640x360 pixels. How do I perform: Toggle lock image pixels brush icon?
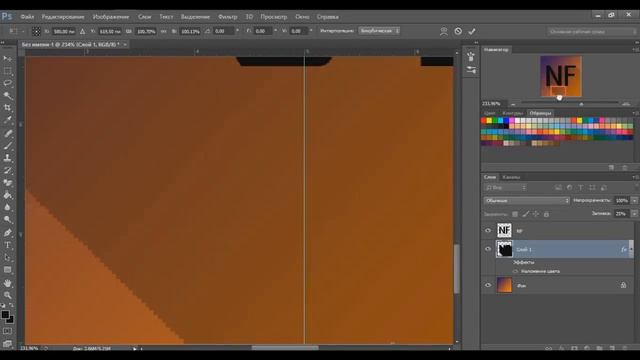(x=526, y=214)
